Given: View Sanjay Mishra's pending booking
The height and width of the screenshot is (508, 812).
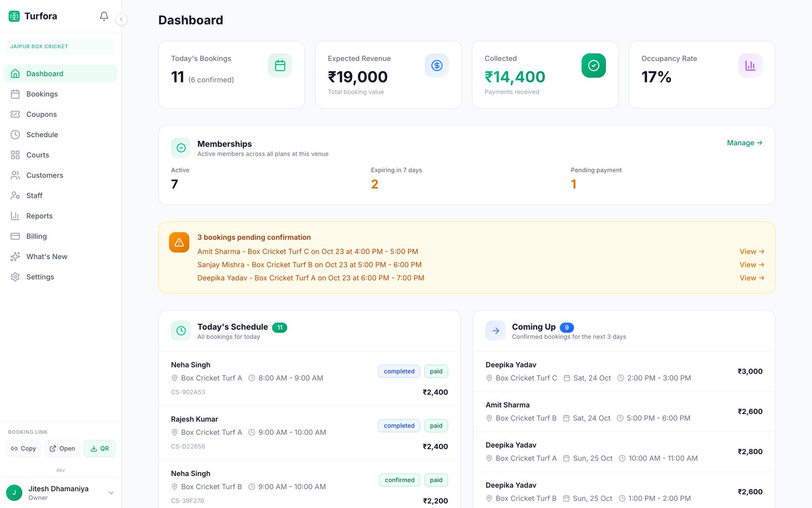Looking at the screenshot, I should (752, 265).
